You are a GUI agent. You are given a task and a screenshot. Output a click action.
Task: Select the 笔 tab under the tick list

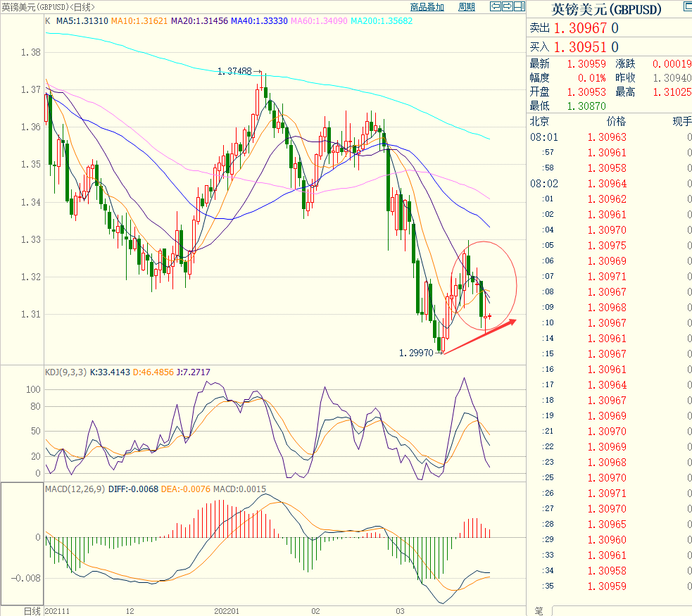point(539,610)
